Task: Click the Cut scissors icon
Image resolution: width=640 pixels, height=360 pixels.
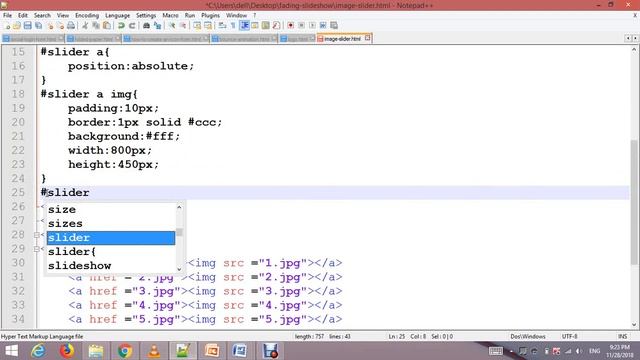Action: click(x=84, y=25)
